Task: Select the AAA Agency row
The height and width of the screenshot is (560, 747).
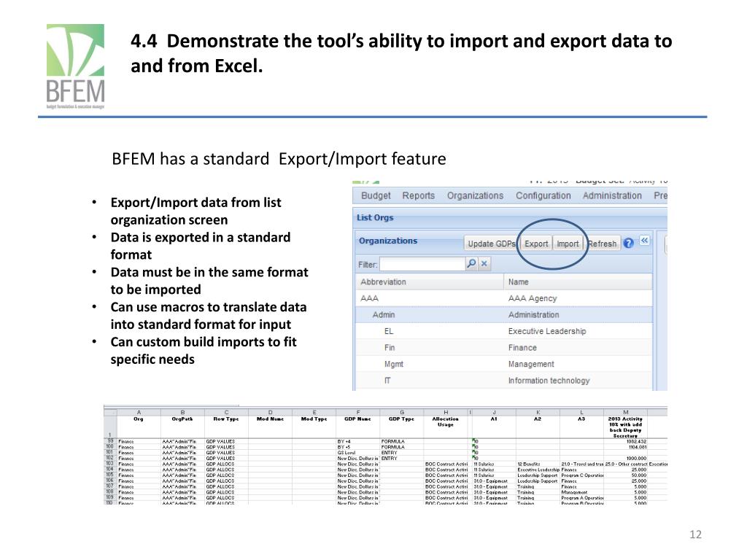Action: [x=503, y=298]
